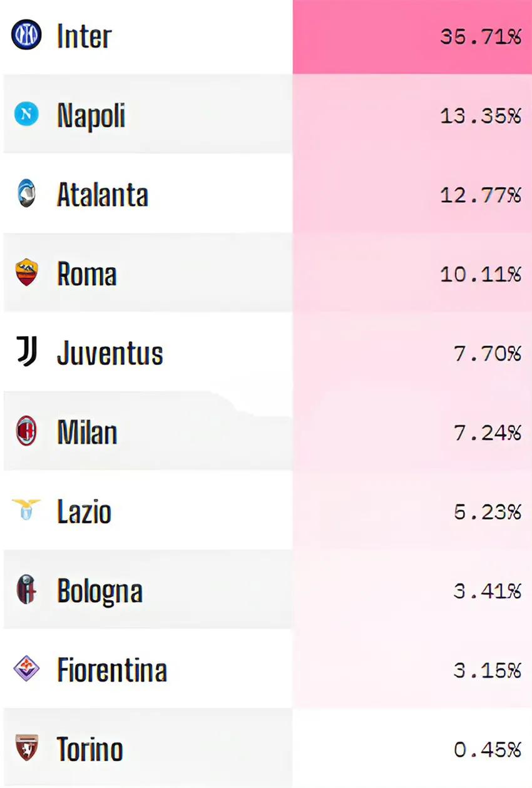Select the Fiorentina team name

(112, 670)
